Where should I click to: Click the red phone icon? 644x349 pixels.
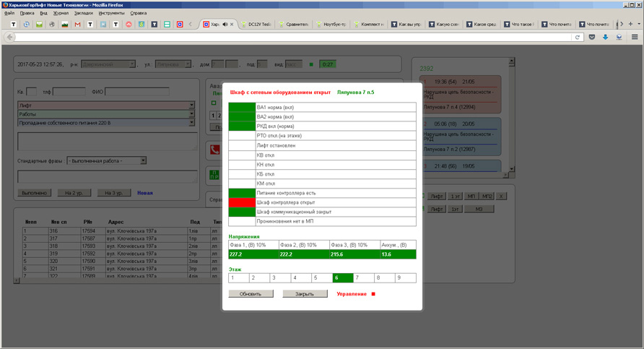(x=214, y=150)
